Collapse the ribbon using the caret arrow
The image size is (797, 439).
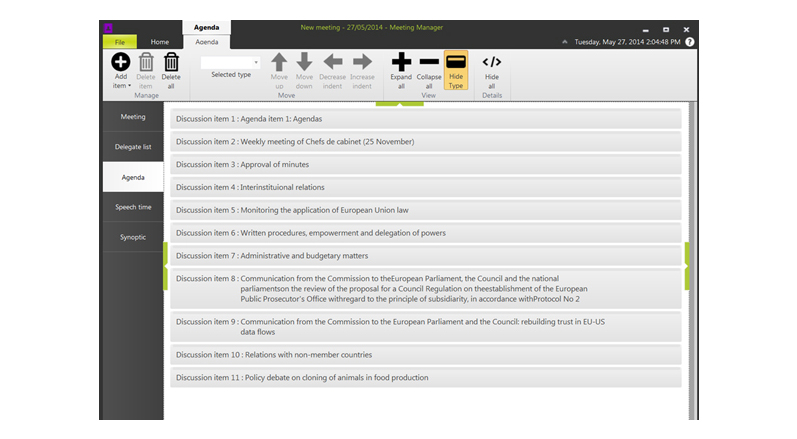[x=565, y=42]
